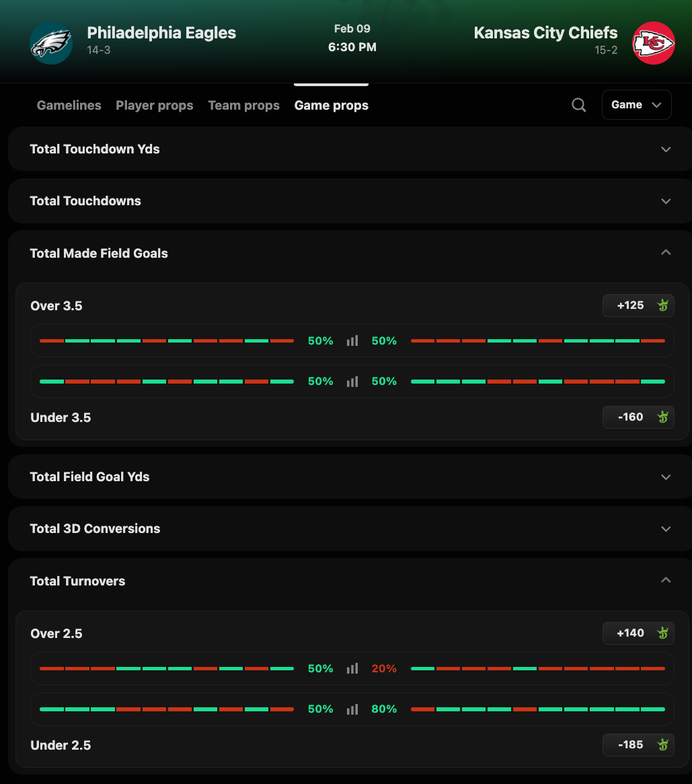The width and height of the screenshot is (692, 784).
Task: Collapse Total Made Field Goals section
Action: [350, 253]
